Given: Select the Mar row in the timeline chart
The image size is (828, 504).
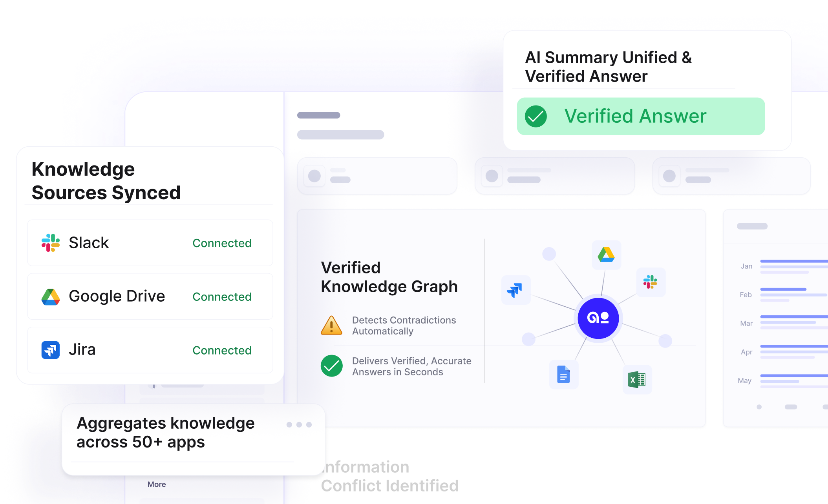Looking at the screenshot, I should (x=784, y=323).
